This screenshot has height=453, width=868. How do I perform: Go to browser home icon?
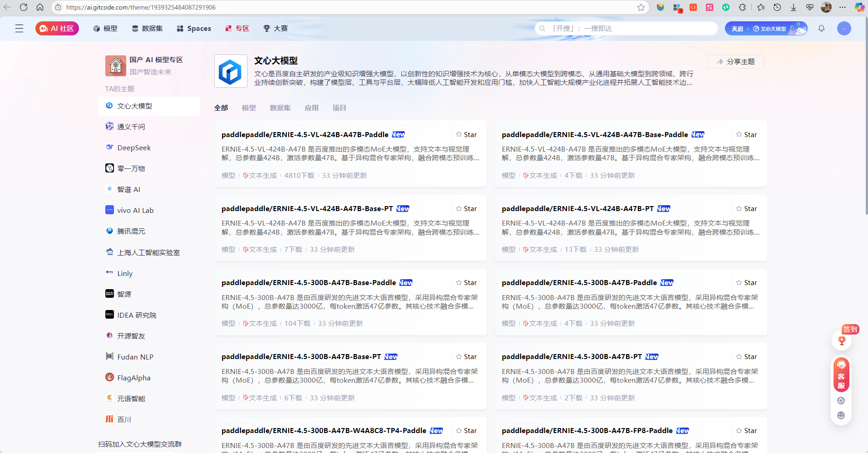pos(40,7)
